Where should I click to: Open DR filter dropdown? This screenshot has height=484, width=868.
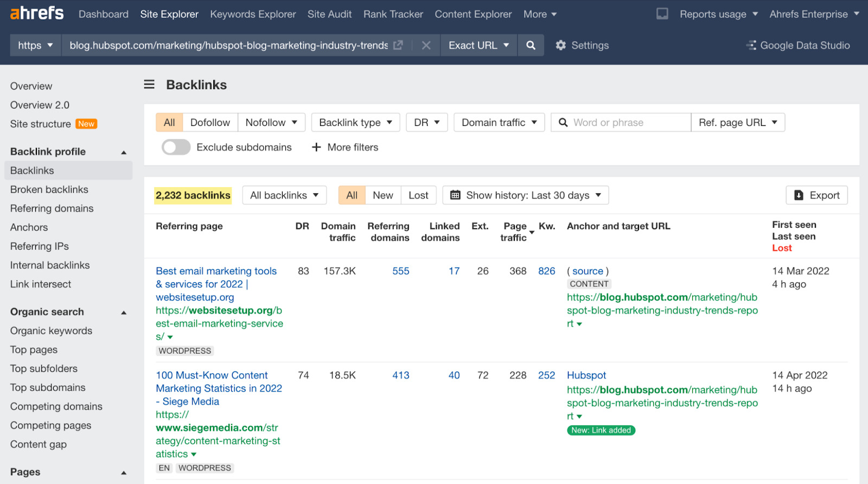point(427,123)
